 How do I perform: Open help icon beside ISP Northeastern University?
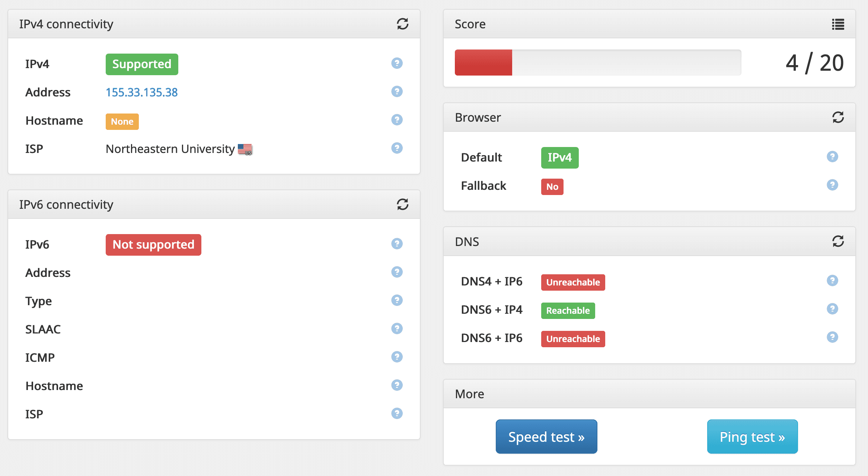coord(397,148)
